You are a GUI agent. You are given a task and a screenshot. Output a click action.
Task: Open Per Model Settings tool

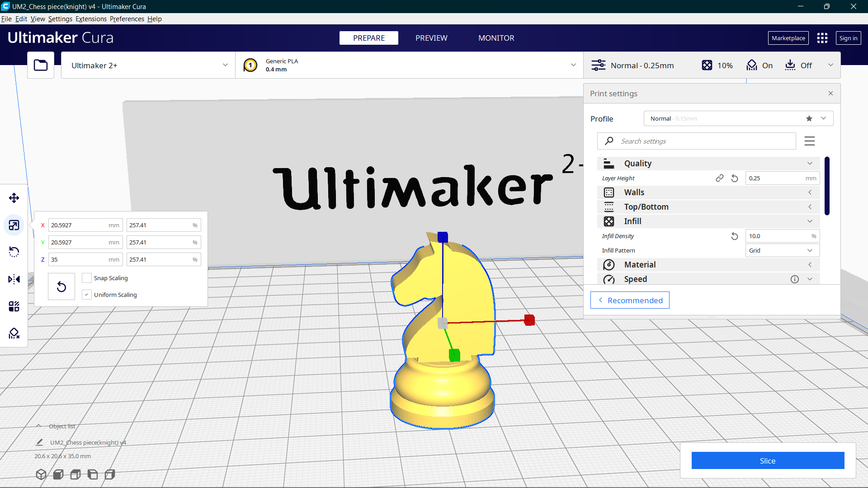pyautogui.click(x=14, y=306)
